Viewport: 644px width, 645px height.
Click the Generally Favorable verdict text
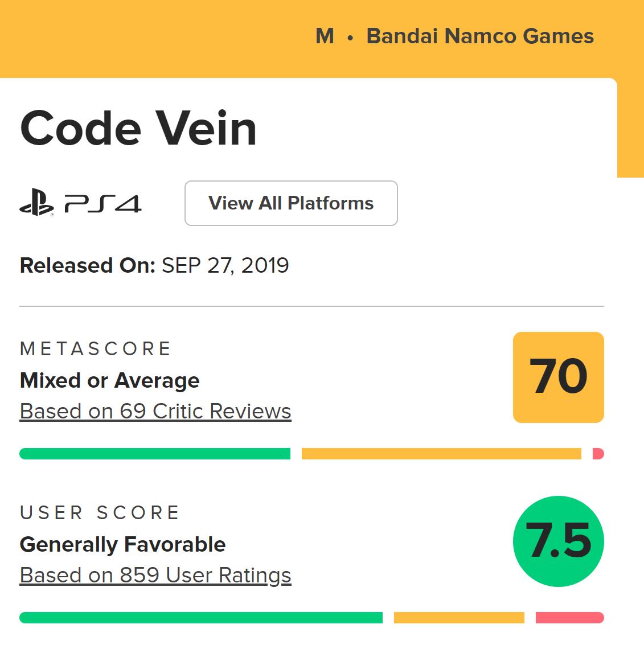click(x=123, y=544)
